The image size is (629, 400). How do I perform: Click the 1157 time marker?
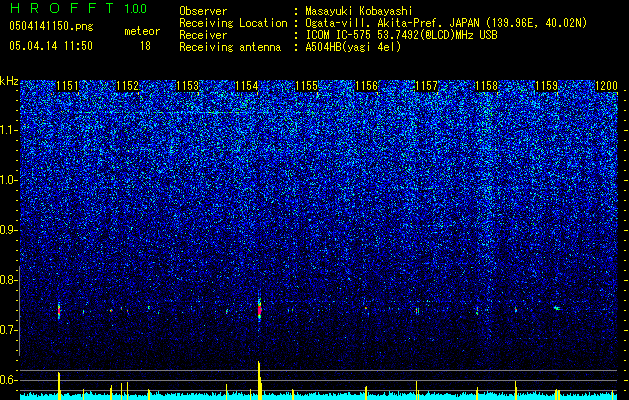pyautogui.click(x=426, y=85)
